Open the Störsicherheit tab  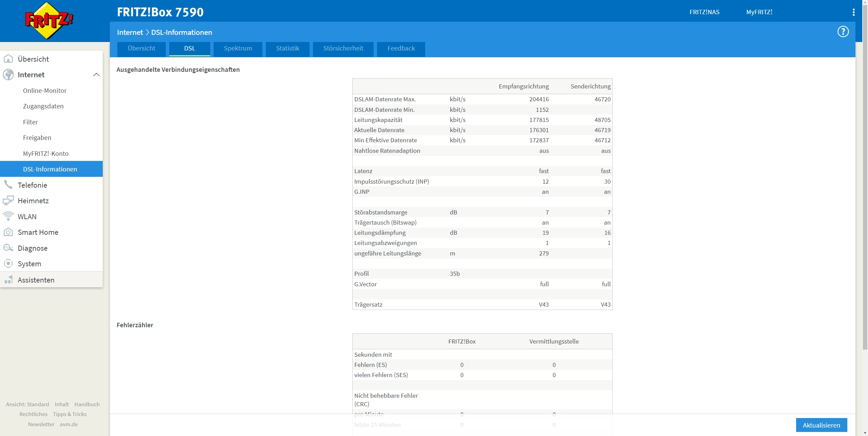click(x=343, y=48)
